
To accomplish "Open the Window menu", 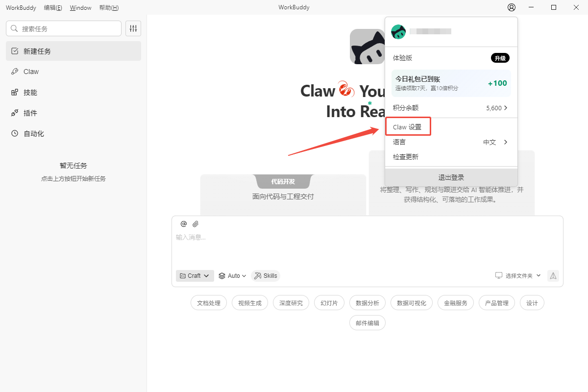I will [81, 8].
